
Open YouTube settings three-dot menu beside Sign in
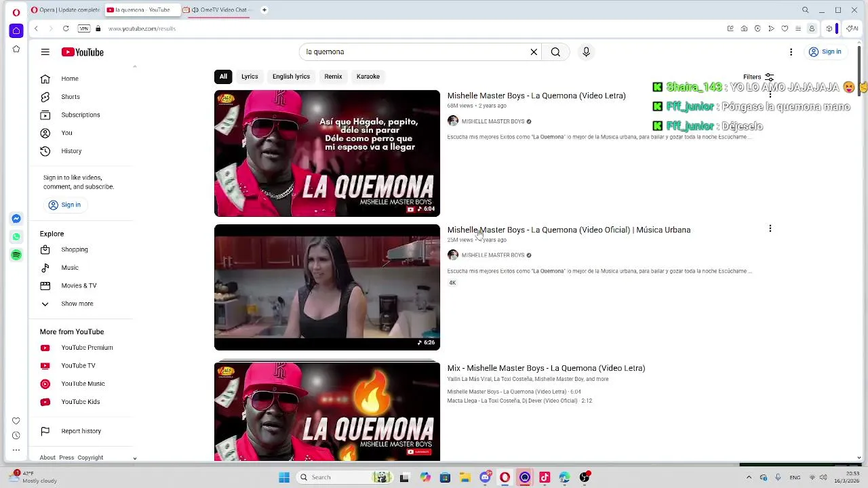pos(791,52)
